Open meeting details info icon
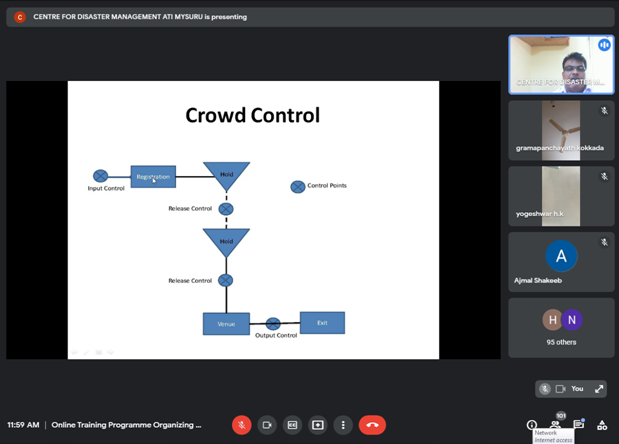This screenshot has height=444, width=619. [x=532, y=425]
